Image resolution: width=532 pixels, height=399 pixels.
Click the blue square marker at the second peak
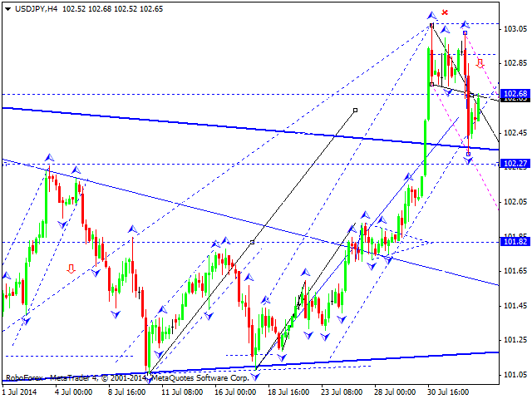465,33
